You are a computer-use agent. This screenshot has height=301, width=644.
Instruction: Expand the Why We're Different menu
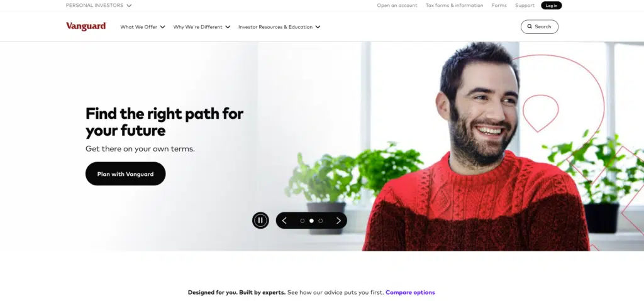(x=202, y=27)
